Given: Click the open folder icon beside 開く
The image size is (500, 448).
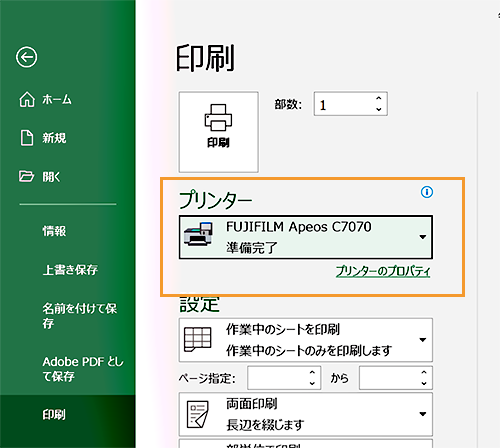Looking at the screenshot, I should pos(26,176).
